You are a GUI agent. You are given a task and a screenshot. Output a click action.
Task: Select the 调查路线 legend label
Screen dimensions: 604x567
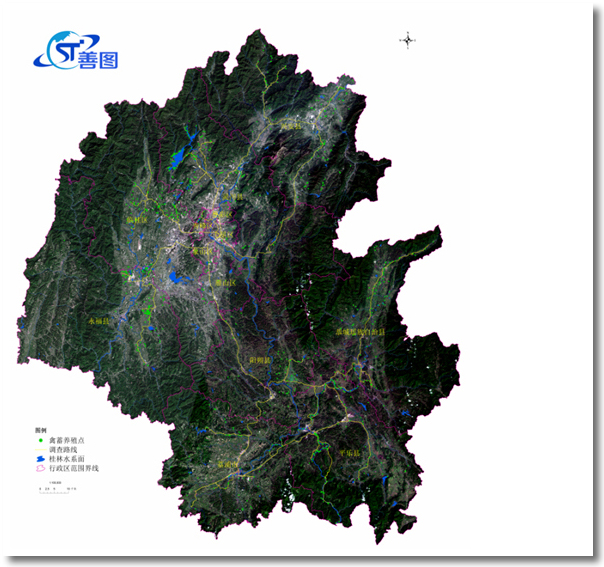63,450
